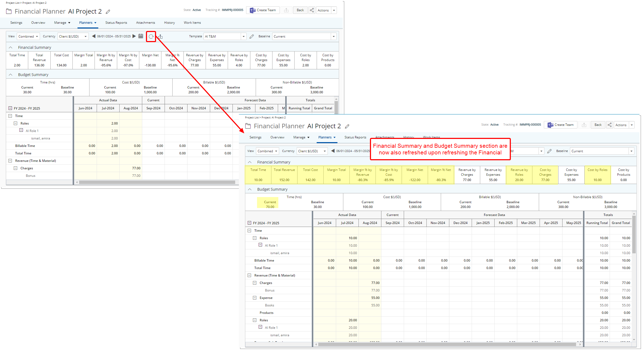This screenshot has height=352, width=644.
Task: Collapse the AI Role 1 tree node
Action: tap(21, 130)
